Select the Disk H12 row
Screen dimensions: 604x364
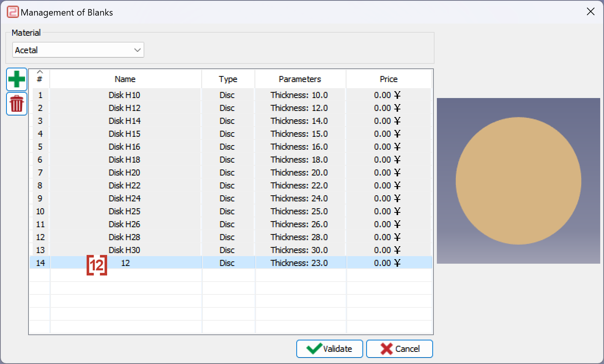pyautogui.click(x=231, y=108)
